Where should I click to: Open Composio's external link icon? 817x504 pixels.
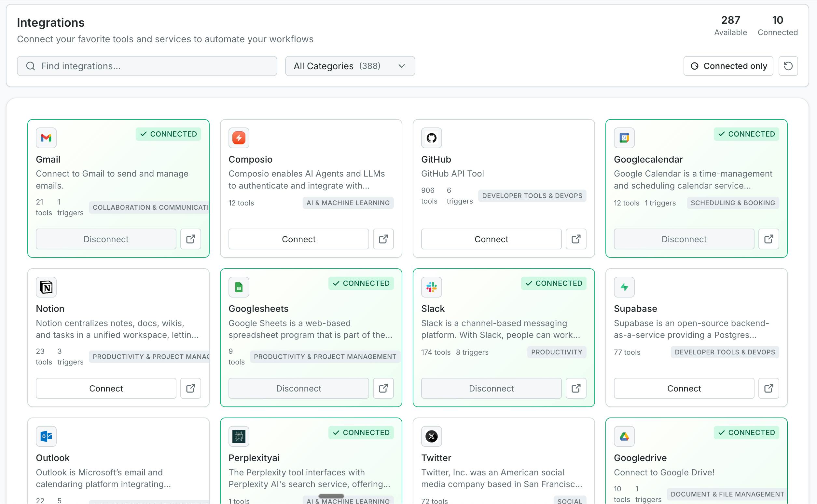point(383,239)
